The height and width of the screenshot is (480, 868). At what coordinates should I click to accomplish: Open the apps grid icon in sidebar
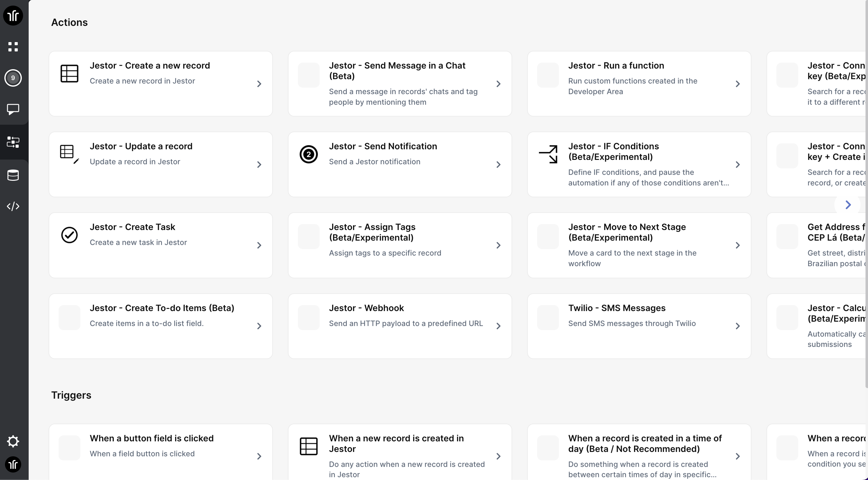coord(13,47)
